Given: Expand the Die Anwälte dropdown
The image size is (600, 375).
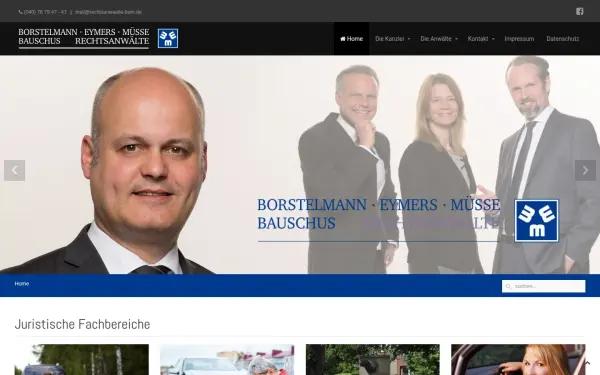Looking at the screenshot, I should coord(439,39).
